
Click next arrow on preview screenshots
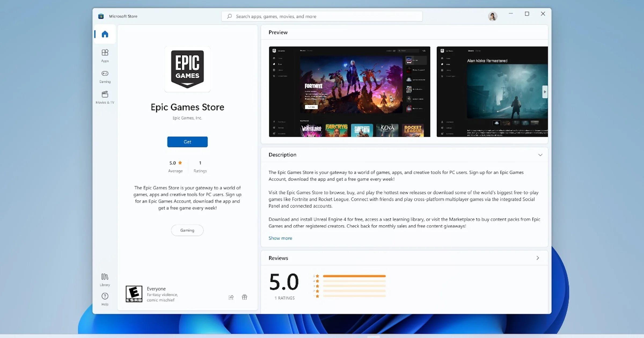[x=545, y=92]
